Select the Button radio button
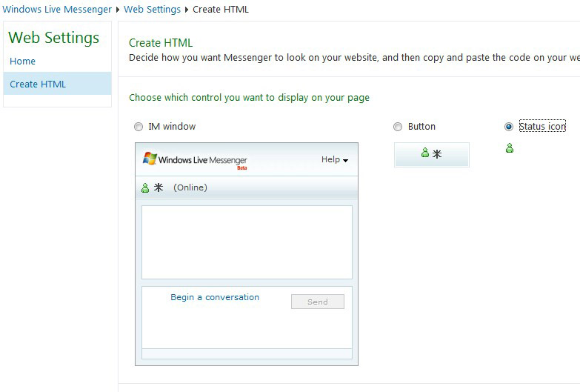 (x=398, y=127)
